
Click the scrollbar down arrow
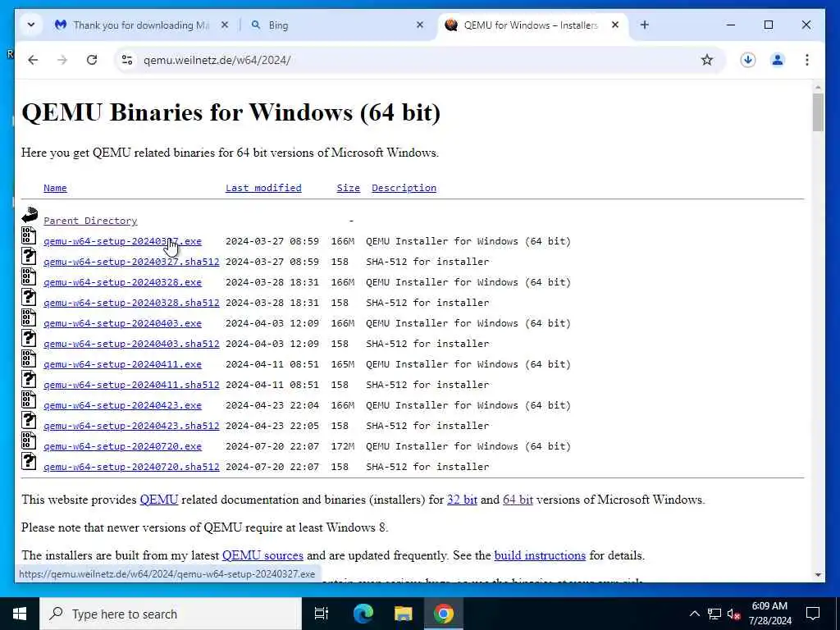[818, 575]
